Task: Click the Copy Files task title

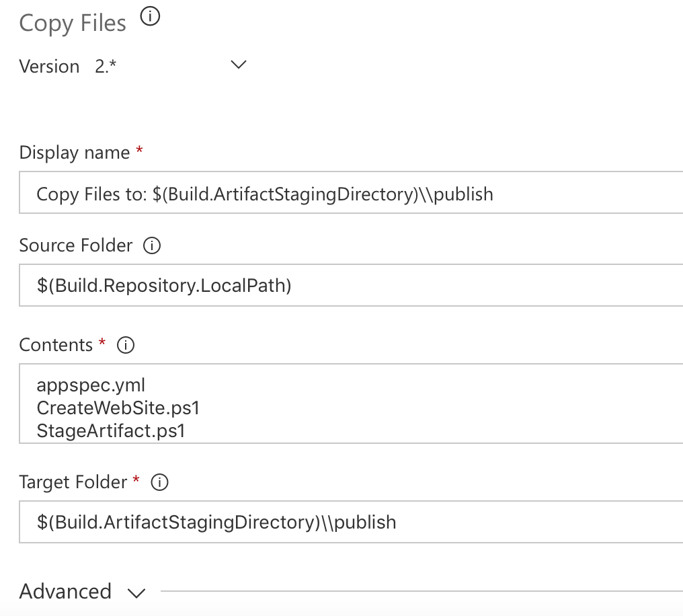Action: pos(73,24)
